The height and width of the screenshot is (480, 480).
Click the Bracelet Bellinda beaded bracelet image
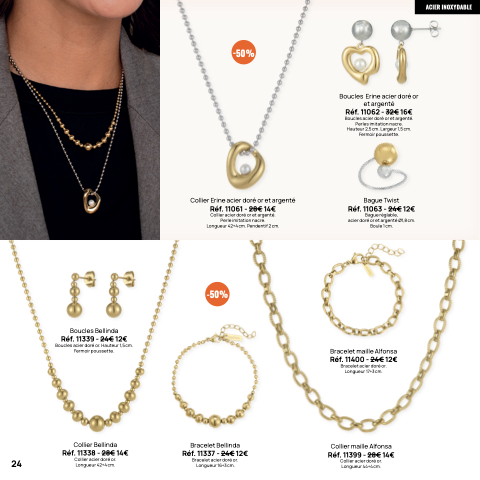click(215, 375)
